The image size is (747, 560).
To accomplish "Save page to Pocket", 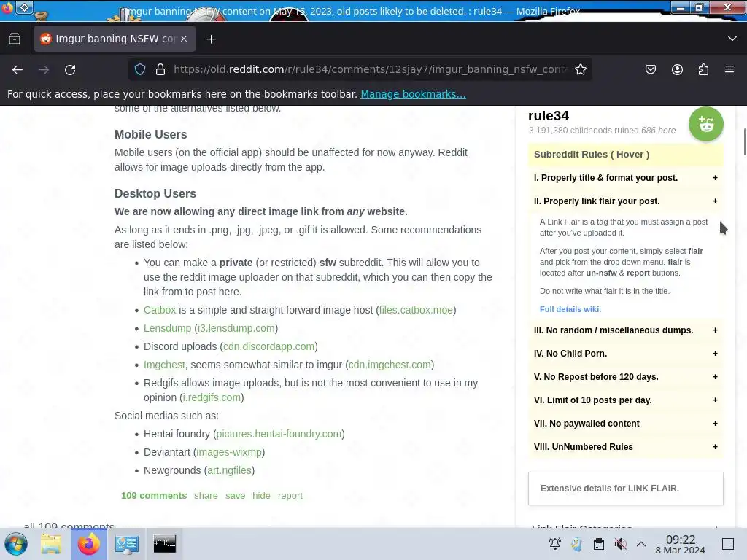I will tap(650, 69).
